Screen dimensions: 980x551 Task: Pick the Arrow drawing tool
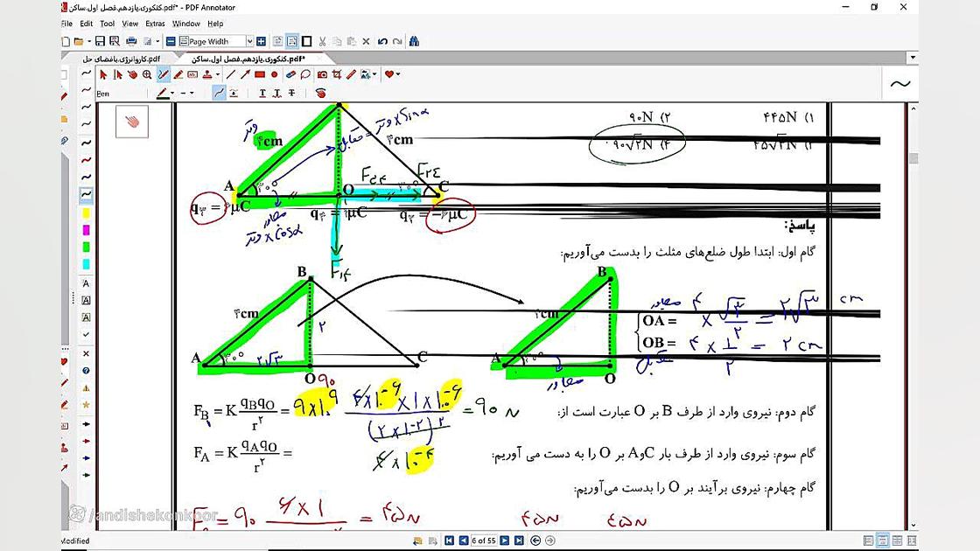coord(245,75)
